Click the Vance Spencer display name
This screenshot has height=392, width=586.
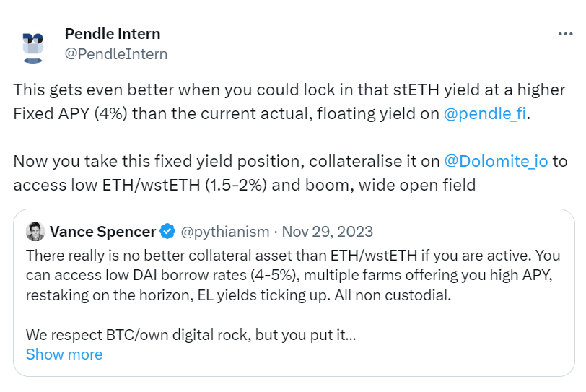102,232
